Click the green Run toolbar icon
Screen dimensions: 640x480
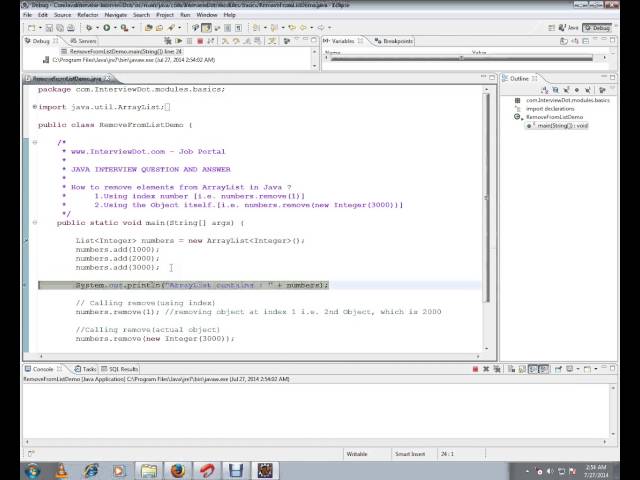[107, 28]
